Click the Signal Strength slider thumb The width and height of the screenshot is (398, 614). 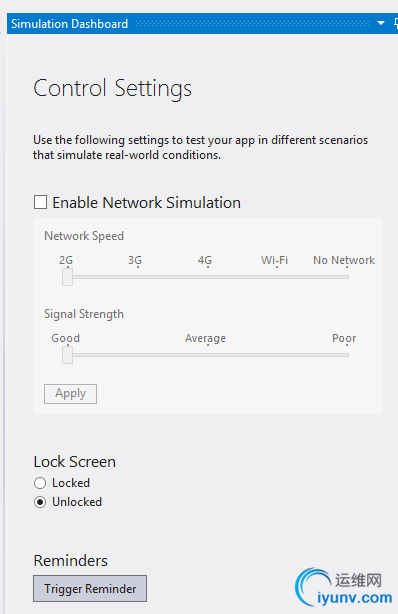click(67, 355)
